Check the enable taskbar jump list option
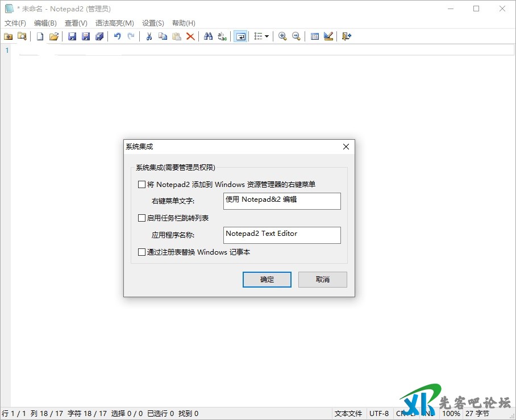This screenshot has width=516, height=420. point(142,218)
